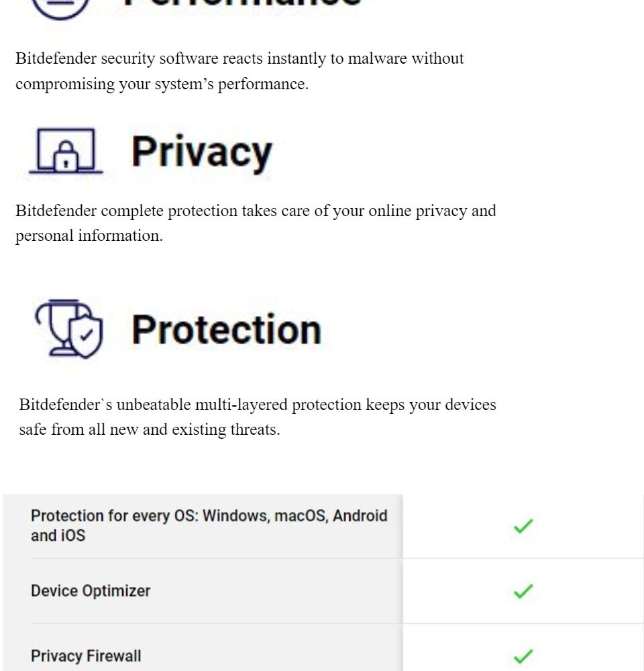The height and width of the screenshot is (671, 644).
Task: Click the line 'compromising your system's performance'
Action: coord(162,84)
